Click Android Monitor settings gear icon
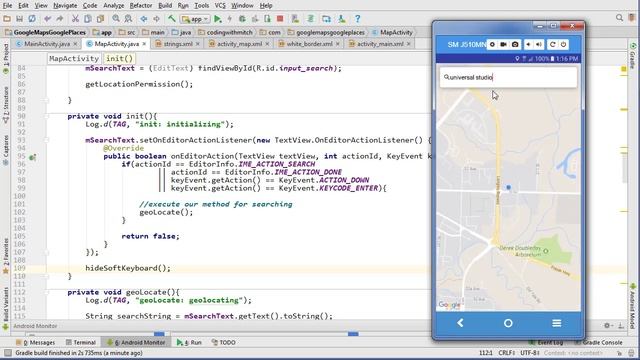This screenshot has height=360, width=640. pos(607,326)
